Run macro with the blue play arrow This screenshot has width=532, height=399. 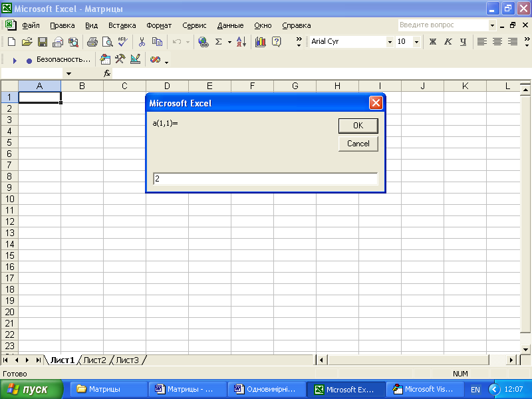pos(15,61)
